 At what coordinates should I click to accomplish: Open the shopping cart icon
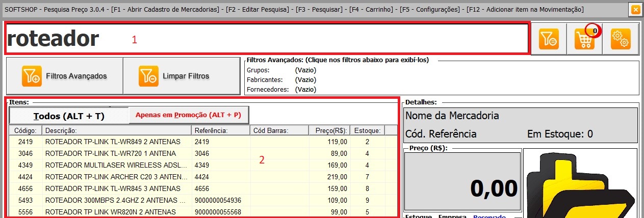[x=584, y=39]
